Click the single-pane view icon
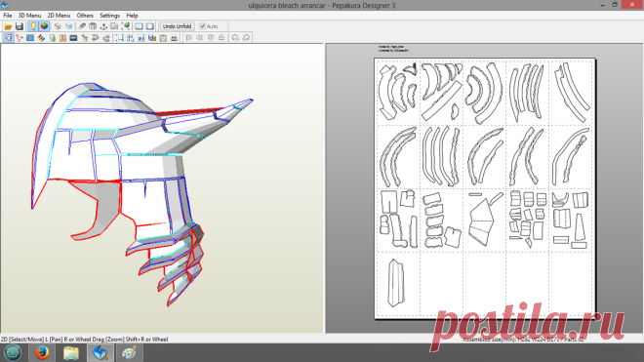 [x=150, y=26]
